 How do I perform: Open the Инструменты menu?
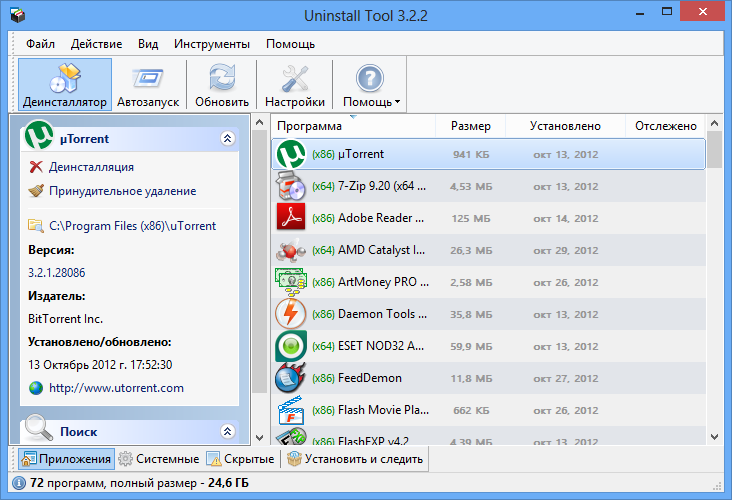[x=212, y=44]
